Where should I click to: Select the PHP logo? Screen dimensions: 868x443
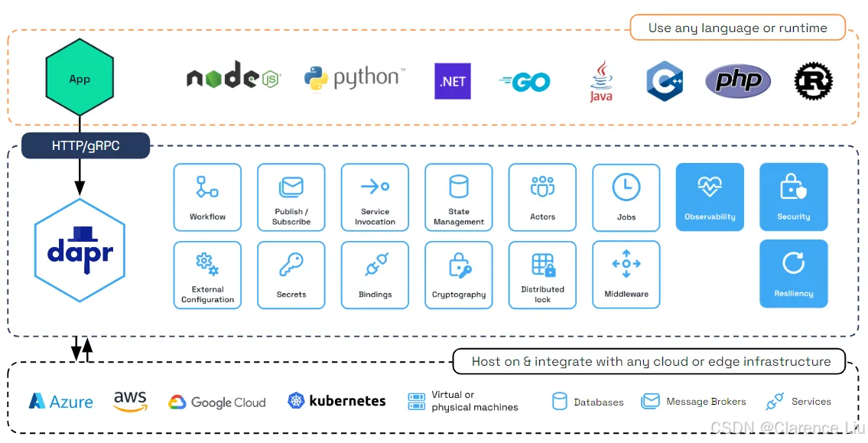click(738, 81)
